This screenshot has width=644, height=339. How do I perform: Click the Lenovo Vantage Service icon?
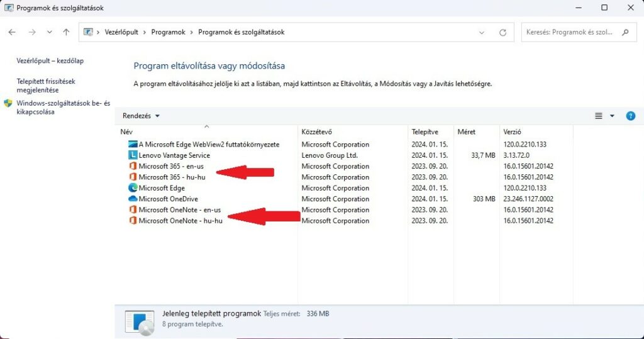click(x=133, y=155)
